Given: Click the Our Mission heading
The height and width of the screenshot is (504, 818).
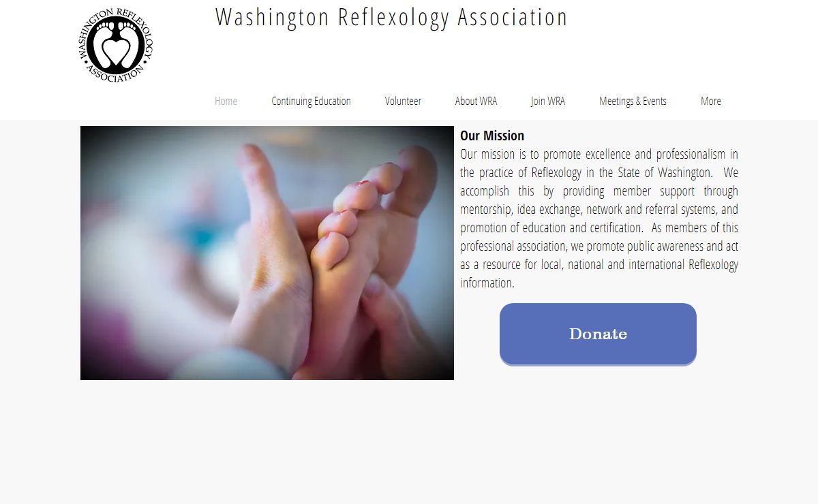Looking at the screenshot, I should pos(492,136).
